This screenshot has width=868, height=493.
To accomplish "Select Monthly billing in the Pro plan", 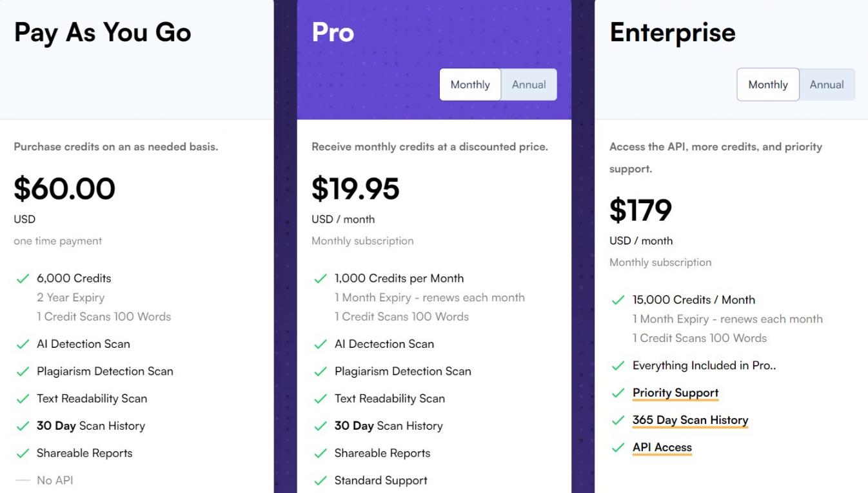I will click(470, 85).
